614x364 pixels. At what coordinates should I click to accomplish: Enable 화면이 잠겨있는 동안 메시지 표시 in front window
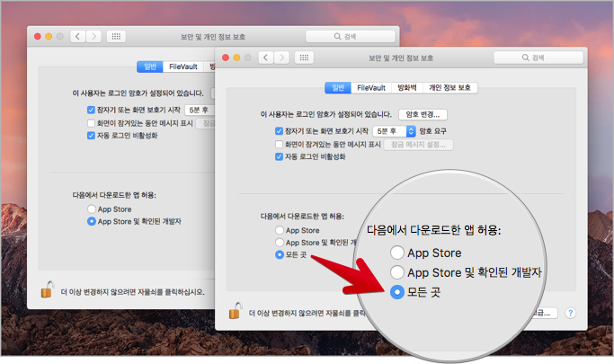(280, 145)
